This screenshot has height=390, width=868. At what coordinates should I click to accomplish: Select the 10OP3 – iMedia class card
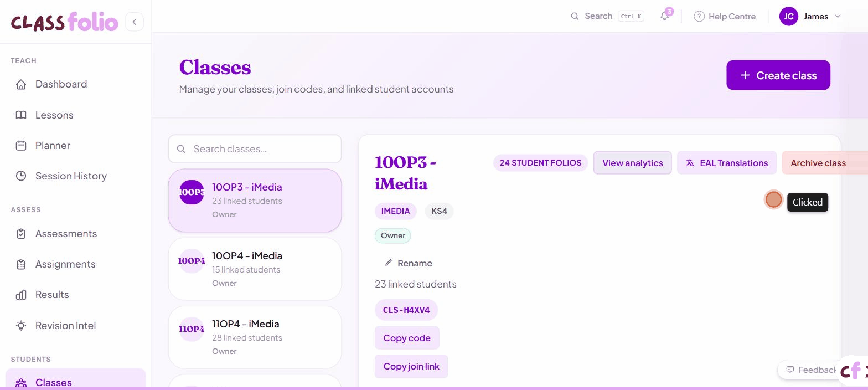[x=255, y=201]
